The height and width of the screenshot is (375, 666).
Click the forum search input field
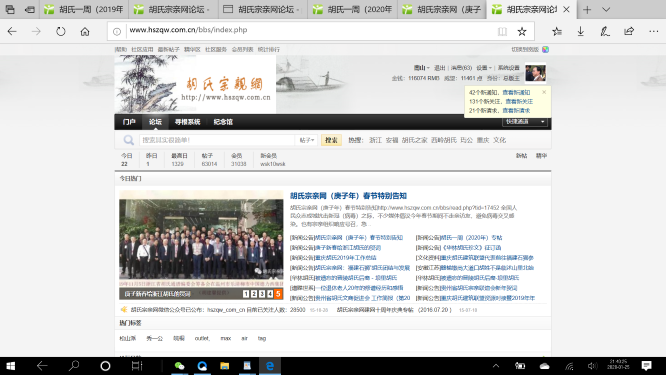[x=217, y=140]
